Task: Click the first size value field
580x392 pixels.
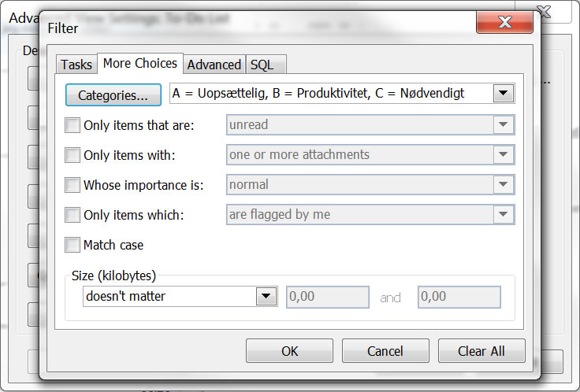Action: (x=327, y=297)
